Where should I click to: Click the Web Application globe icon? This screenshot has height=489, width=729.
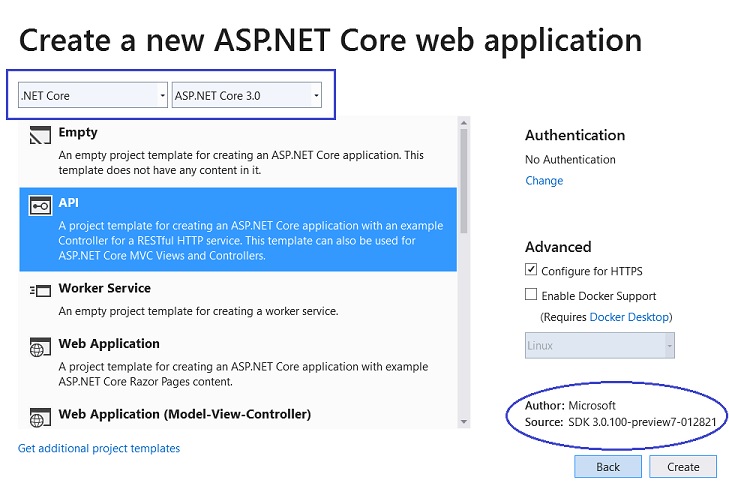(40, 347)
